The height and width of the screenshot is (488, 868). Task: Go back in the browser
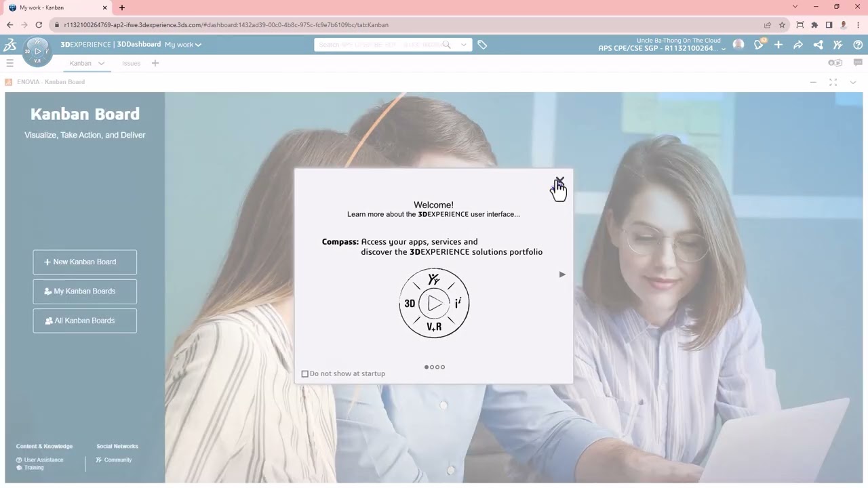tap(9, 25)
